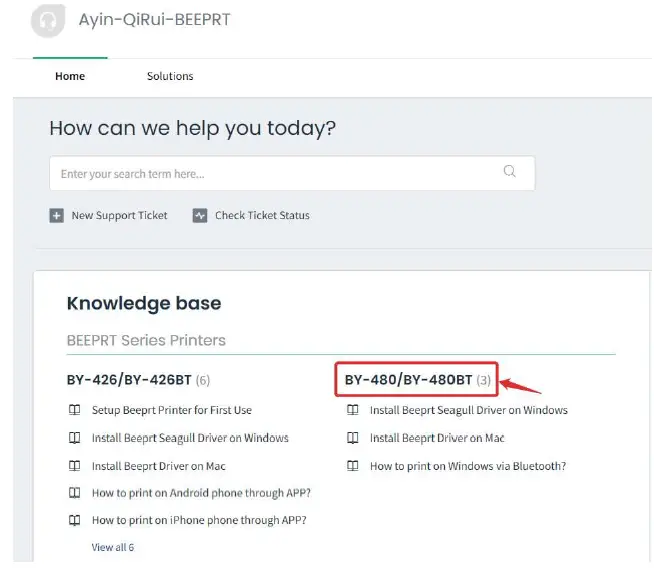
Task: Click book icon beside Setup Beeprt Printer
Action: pyautogui.click(x=74, y=410)
